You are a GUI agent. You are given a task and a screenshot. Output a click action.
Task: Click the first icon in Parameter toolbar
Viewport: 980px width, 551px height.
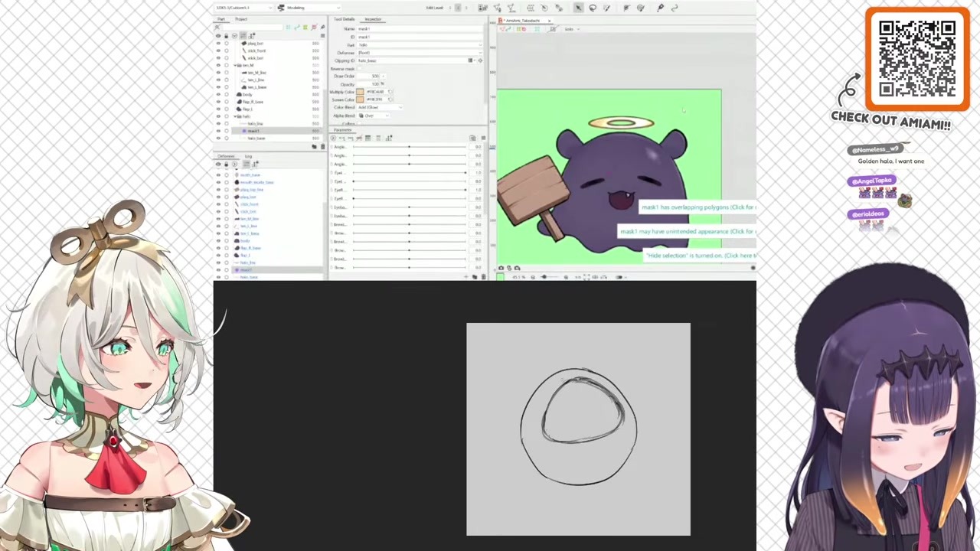click(x=333, y=138)
